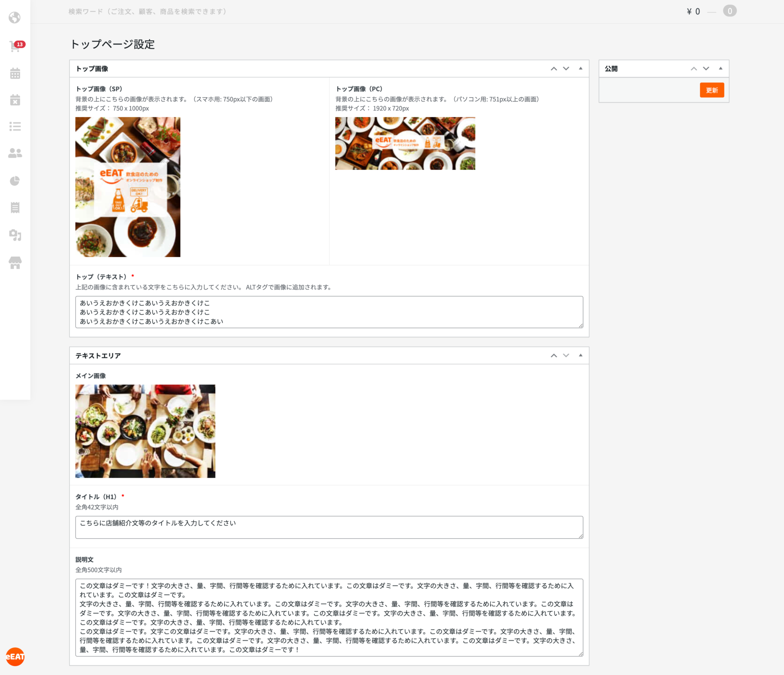Open the pie chart reports icon

(15, 181)
